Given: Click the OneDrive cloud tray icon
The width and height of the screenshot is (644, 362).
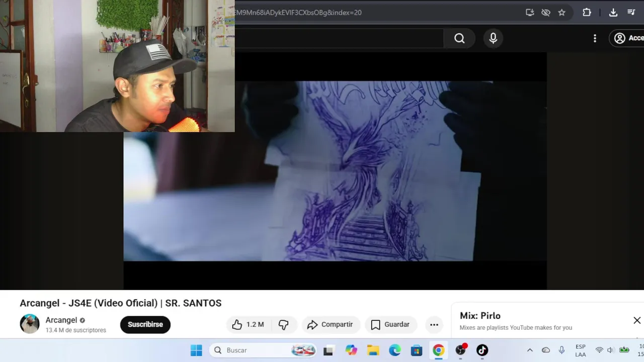Looking at the screenshot, I should coord(546,350).
